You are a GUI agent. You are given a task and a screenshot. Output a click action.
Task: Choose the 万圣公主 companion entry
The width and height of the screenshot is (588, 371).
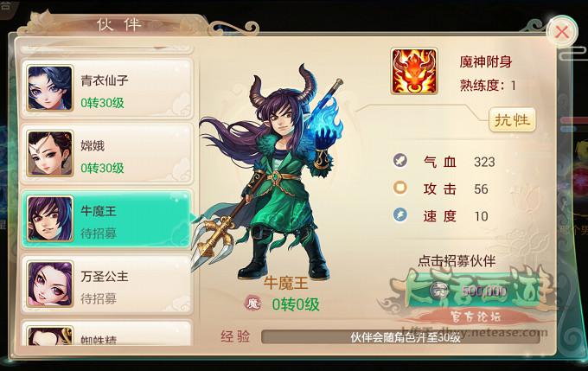(x=106, y=285)
